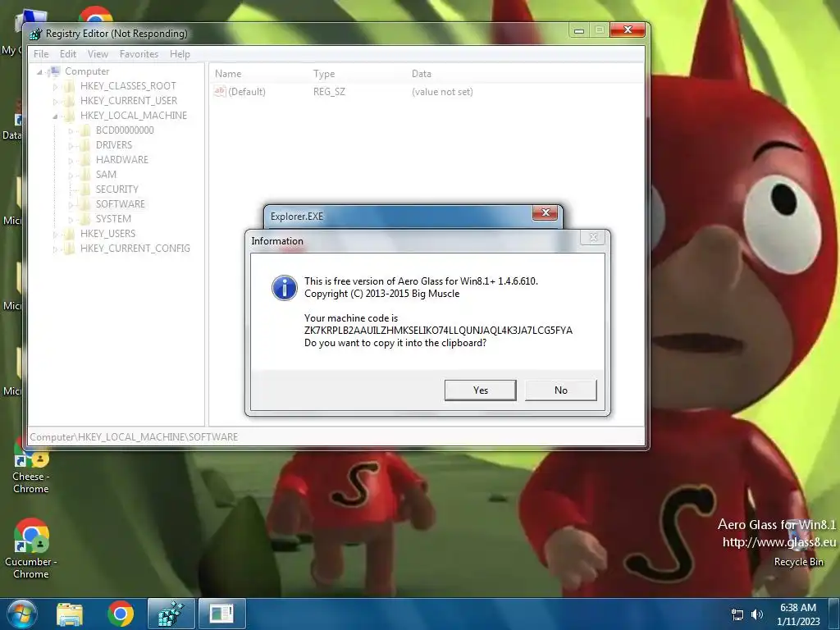Screen dimensions: 840x630
Task: Select the Computer root icon
Action: (x=54, y=71)
